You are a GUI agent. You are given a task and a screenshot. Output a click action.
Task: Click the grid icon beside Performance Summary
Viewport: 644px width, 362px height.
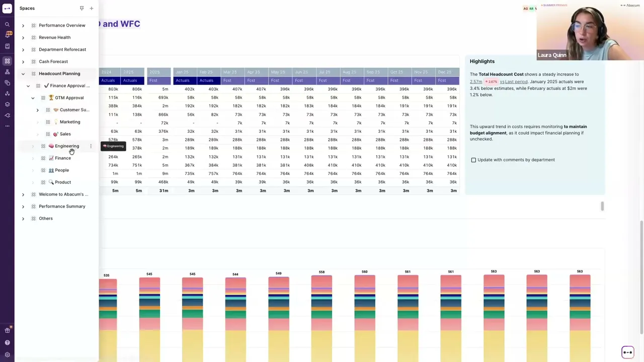pyautogui.click(x=33, y=206)
